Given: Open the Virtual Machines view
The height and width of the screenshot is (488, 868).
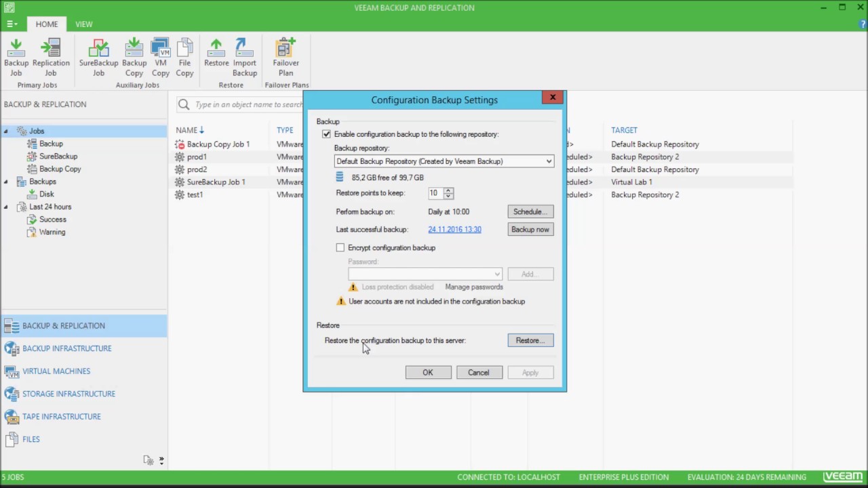Looking at the screenshot, I should click(x=83, y=371).
